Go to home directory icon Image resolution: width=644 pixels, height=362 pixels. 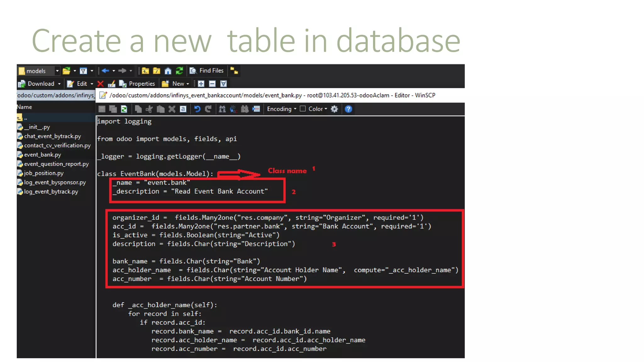tap(168, 71)
